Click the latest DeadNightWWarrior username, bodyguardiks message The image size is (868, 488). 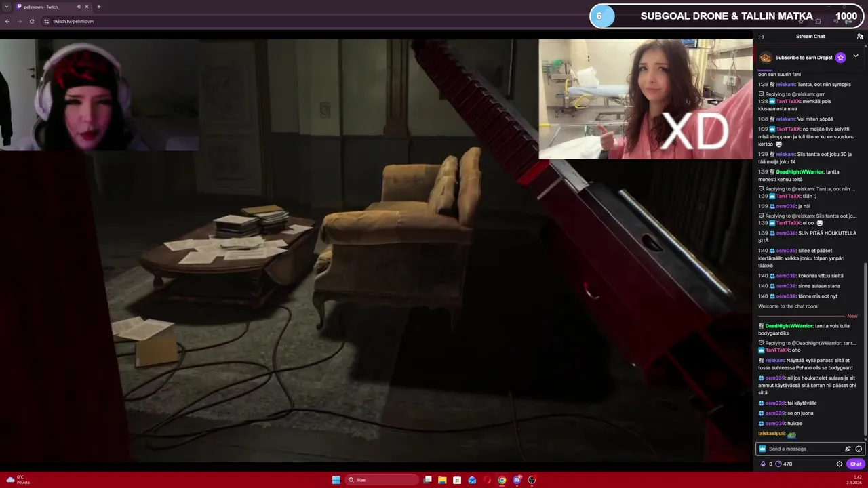pos(789,326)
